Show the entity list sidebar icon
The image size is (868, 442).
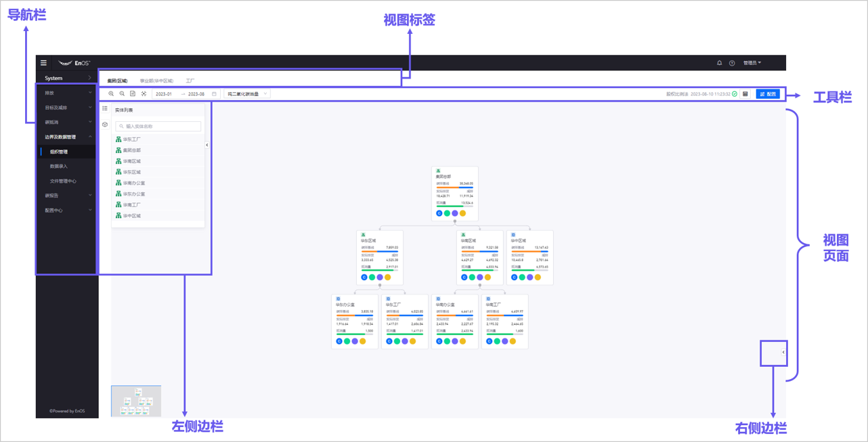tap(105, 108)
